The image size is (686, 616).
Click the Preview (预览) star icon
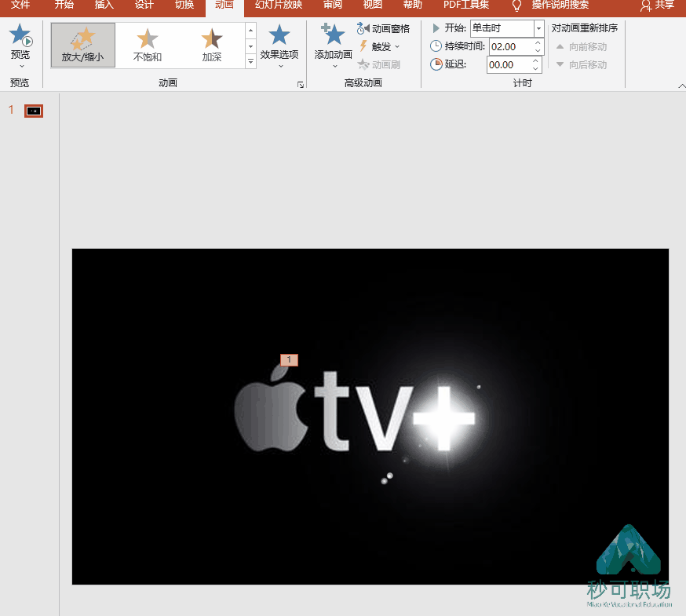[x=20, y=35]
